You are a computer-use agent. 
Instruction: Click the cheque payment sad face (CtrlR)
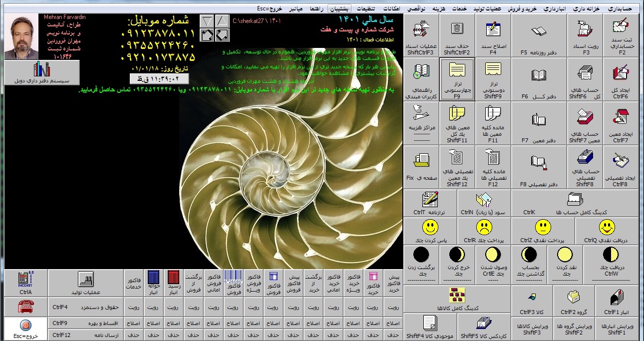coord(483,231)
